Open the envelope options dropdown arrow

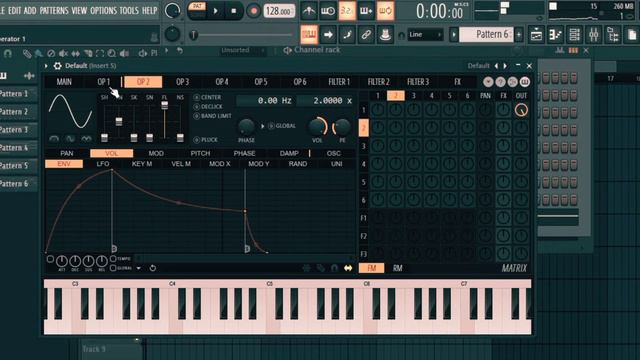[139, 268]
